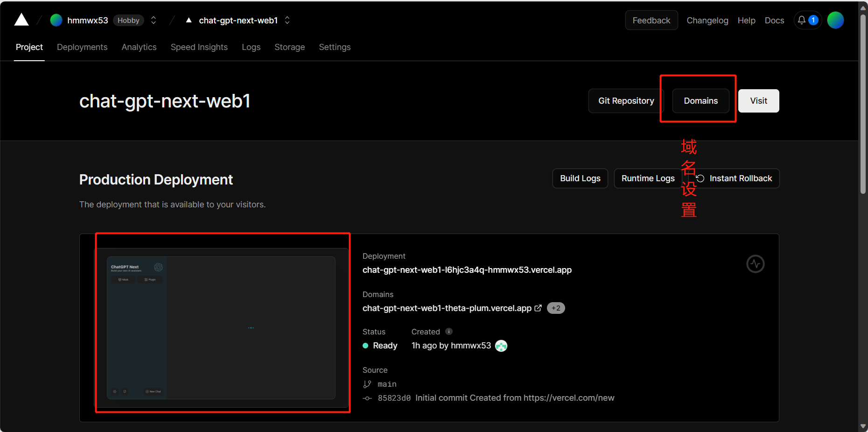Go to the Logs tab
This screenshot has height=432, width=868.
click(251, 47)
